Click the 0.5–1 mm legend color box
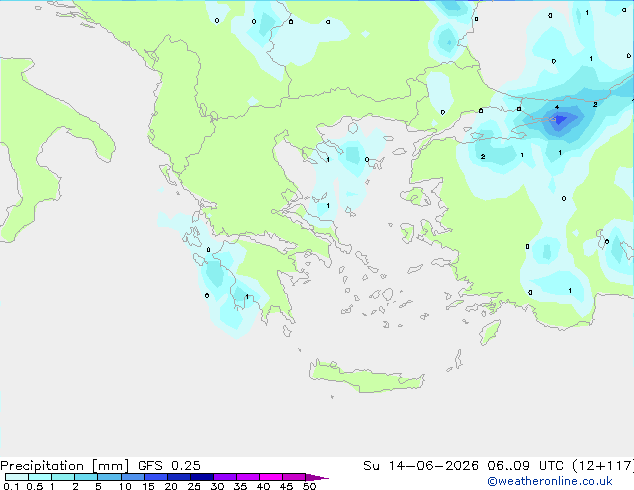The width and height of the screenshot is (634, 490). pyautogui.click(x=40, y=477)
